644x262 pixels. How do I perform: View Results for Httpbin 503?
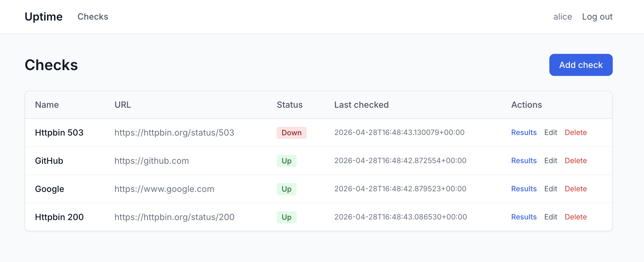pyautogui.click(x=524, y=133)
